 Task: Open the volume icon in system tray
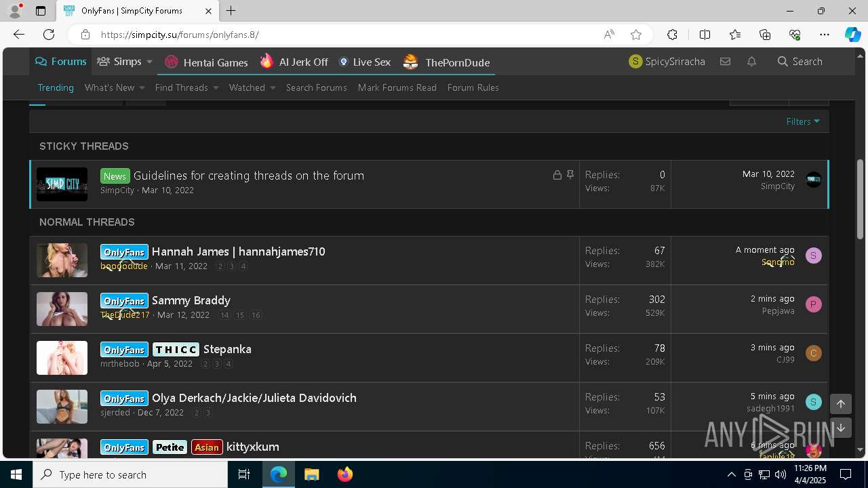point(780,474)
